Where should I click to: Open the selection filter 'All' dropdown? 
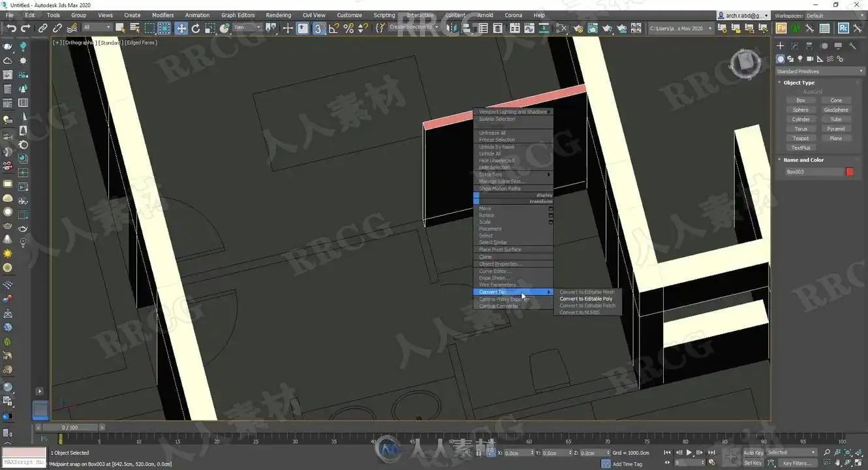tap(97, 28)
